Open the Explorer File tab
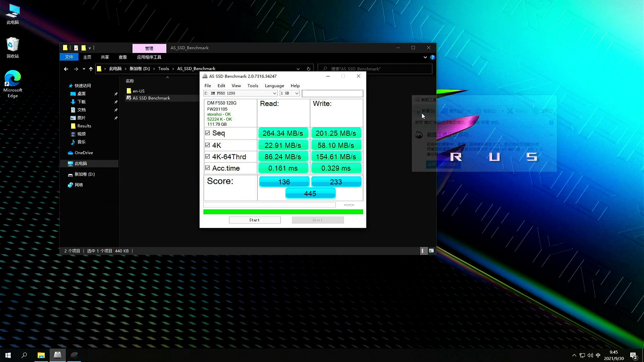The width and height of the screenshot is (644, 362). click(69, 57)
